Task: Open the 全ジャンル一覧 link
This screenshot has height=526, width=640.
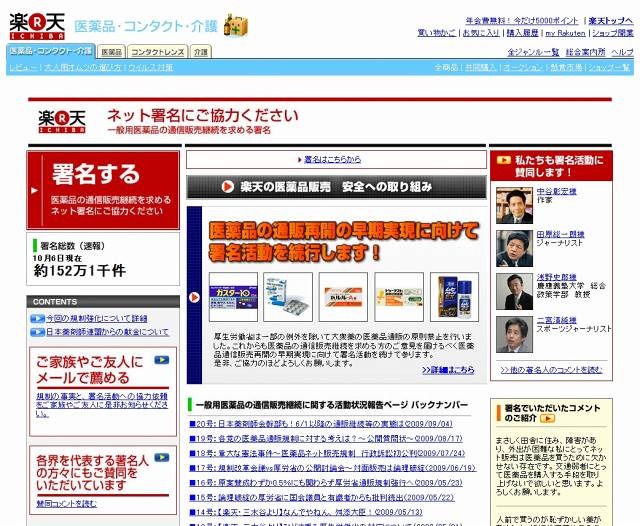Action: click(533, 52)
